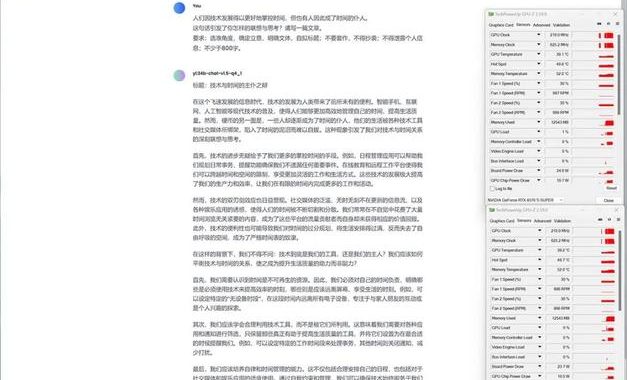
Task: Click the Reset button in upper GPU-Z
Action: coord(611,188)
